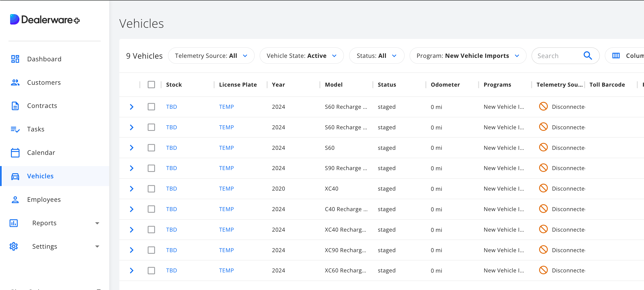Expand the 2024 S60 row chevron

[132, 148]
